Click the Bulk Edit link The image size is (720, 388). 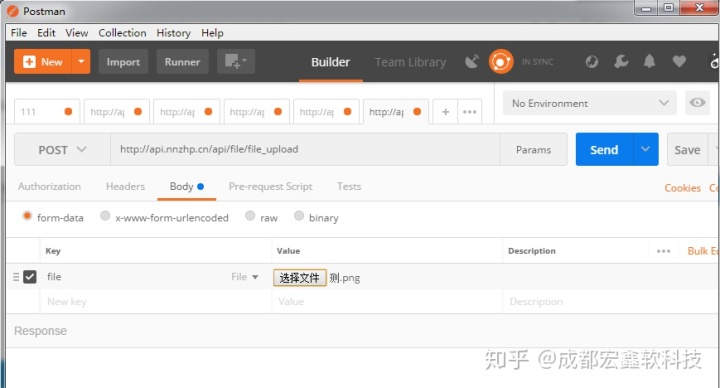click(x=703, y=251)
